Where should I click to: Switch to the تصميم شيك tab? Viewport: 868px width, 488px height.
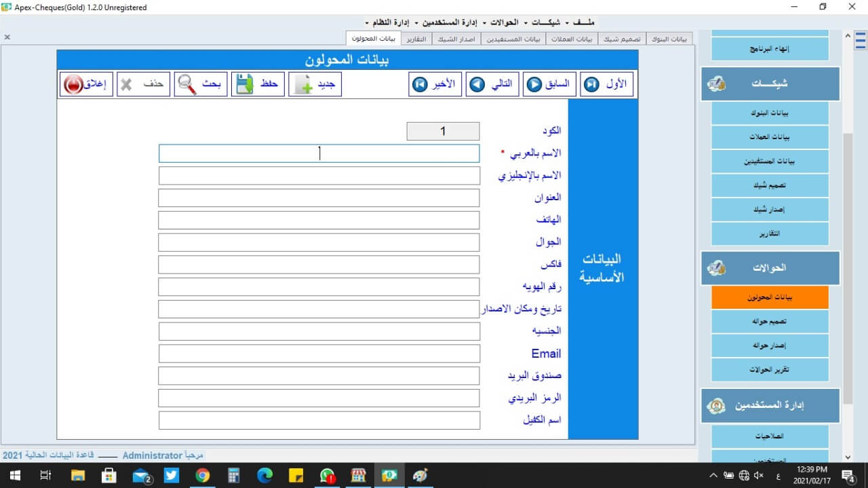(622, 39)
